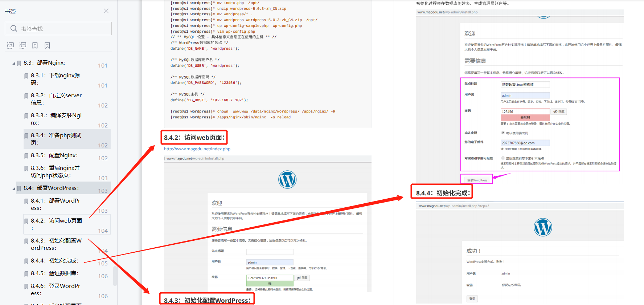The width and height of the screenshot is (644, 305).
Task: Click the 登录 button on the success page
Action: click(x=472, y=299)
